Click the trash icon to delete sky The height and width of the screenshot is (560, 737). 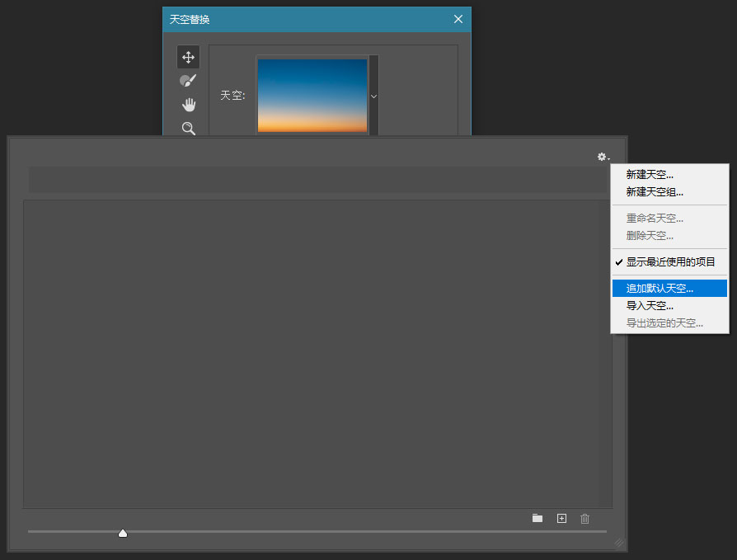(585, 518)
